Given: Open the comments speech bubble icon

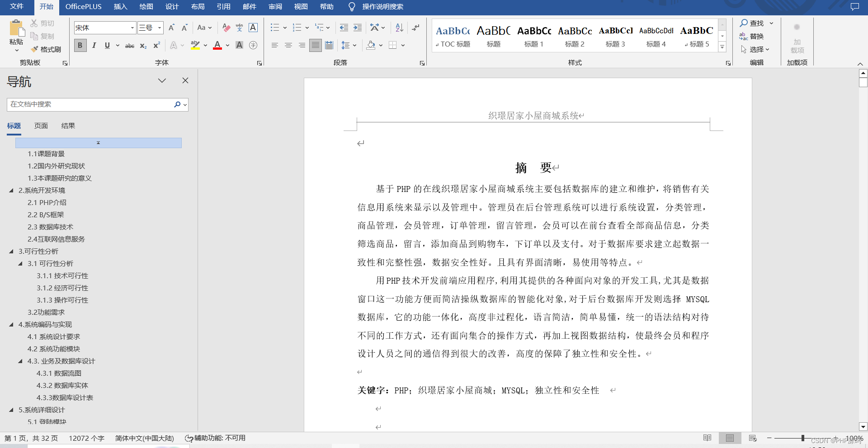Looking at the screenshot, I should pyautogui.click(x=855, y=7).
